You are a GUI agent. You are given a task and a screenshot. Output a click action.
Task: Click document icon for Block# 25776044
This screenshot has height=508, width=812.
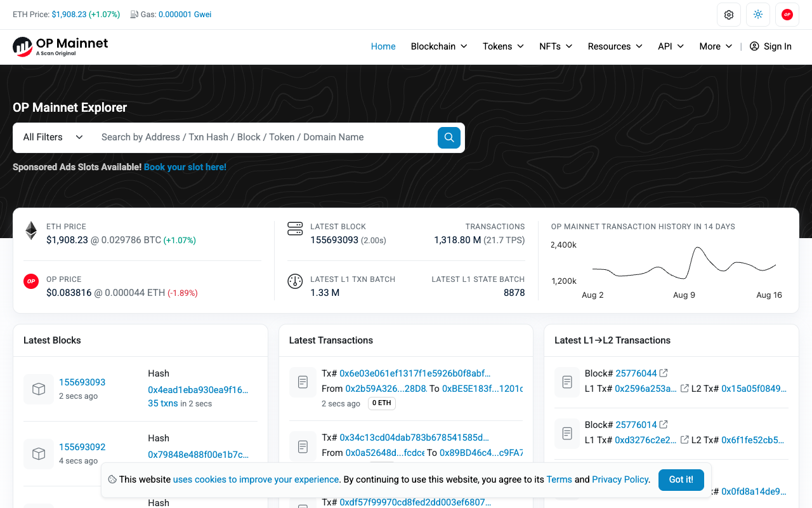[x=568, y=382]
